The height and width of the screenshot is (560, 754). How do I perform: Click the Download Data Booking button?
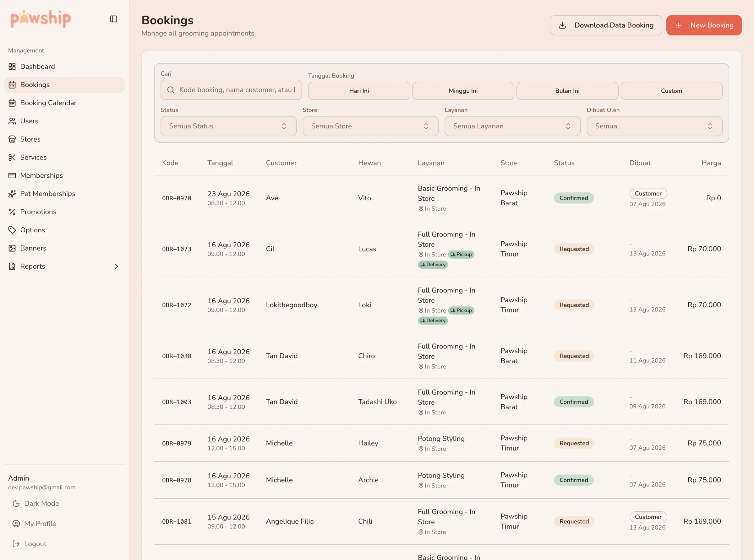[606, 25]
